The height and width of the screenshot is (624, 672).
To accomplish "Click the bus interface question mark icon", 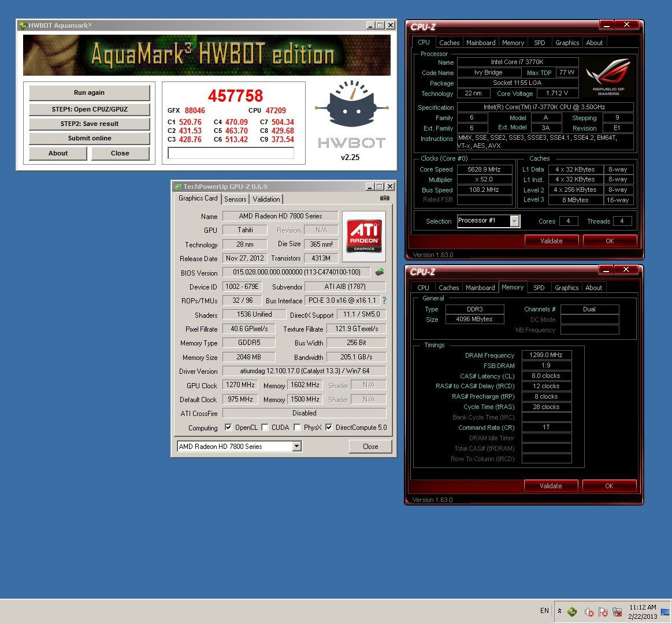I will [x=384, y=300].
